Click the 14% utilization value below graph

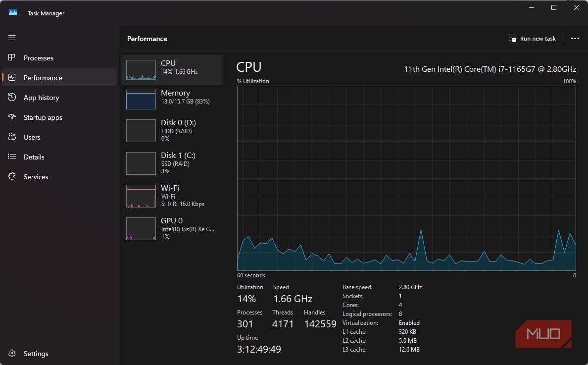pos(246,299)
